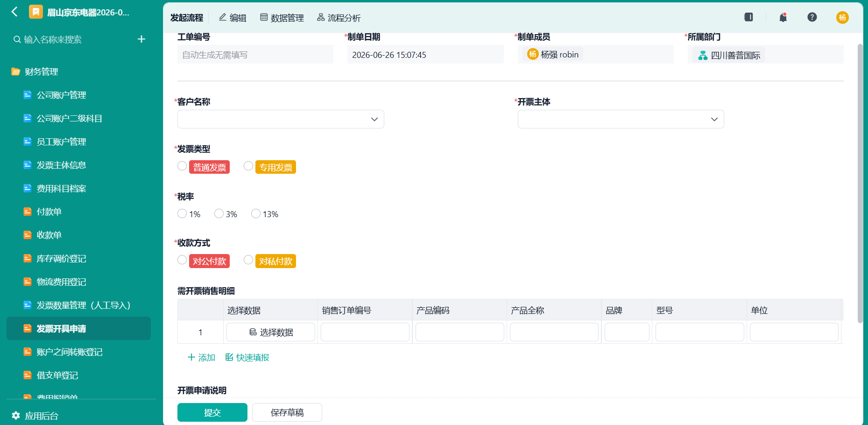868x425 pixels.
Task: Click the 销售订单编号 input in row 1
Action: pyautogui.click(x=365, y=332)
